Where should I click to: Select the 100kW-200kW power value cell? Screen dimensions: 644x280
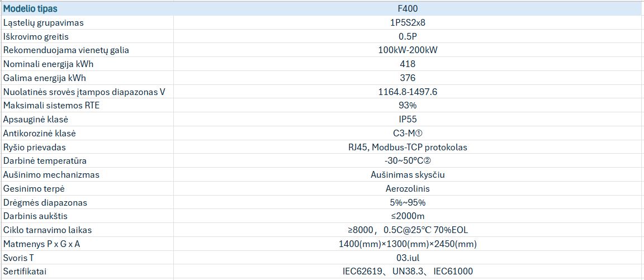[408, 50]
